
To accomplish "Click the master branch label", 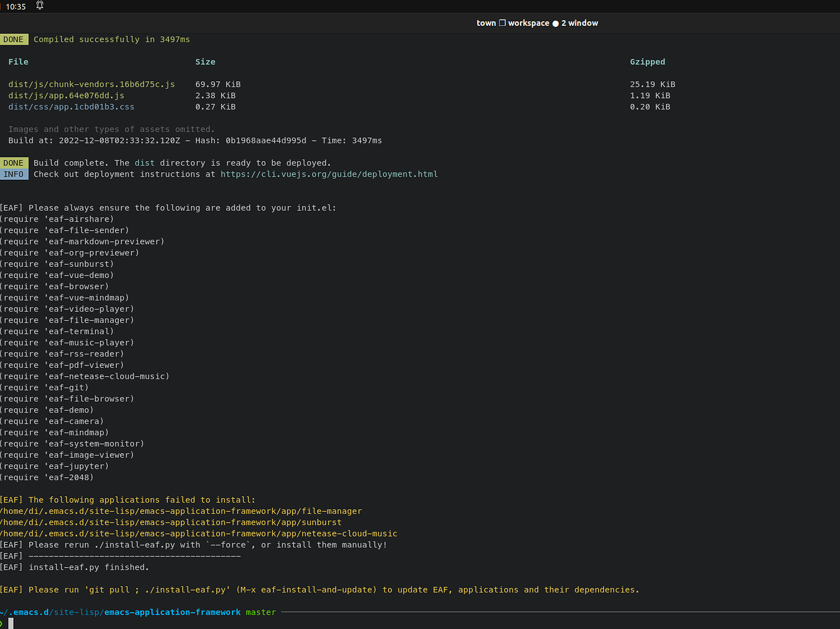I will [x=260, y=612].
